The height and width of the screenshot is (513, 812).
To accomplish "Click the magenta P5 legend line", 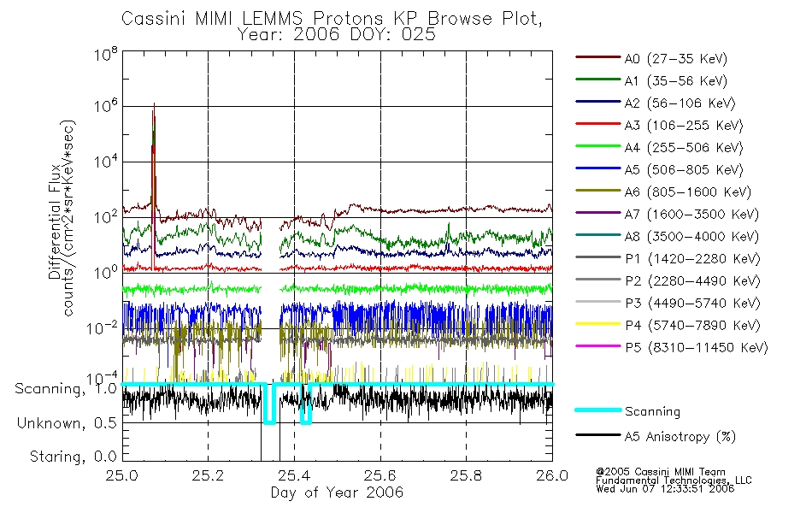I will tap(597, 346).
